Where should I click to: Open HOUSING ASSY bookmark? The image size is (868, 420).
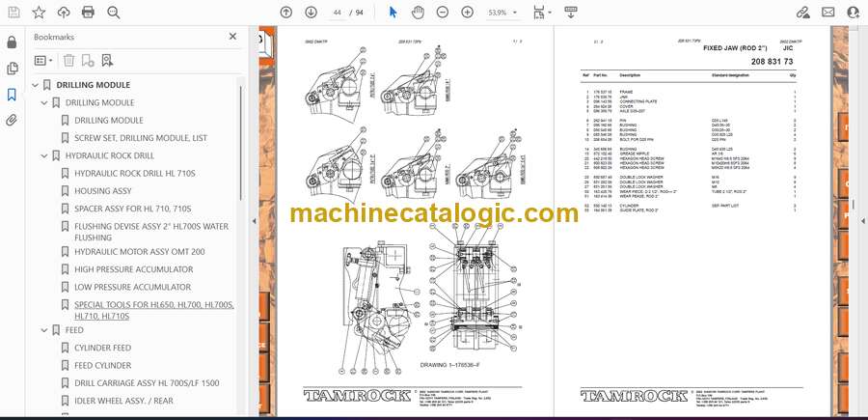pyautogui.click(x=103, y=191)
